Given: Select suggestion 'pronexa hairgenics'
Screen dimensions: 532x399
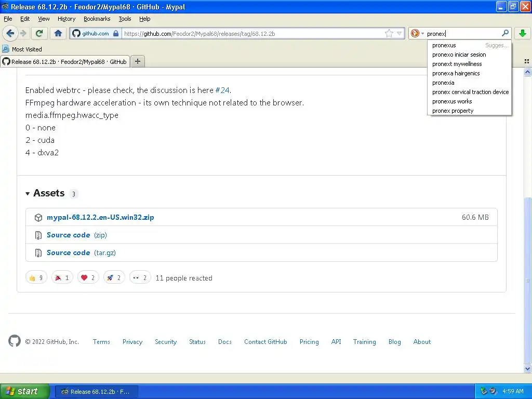Looking at the screenshot, I should coord(470,73).
